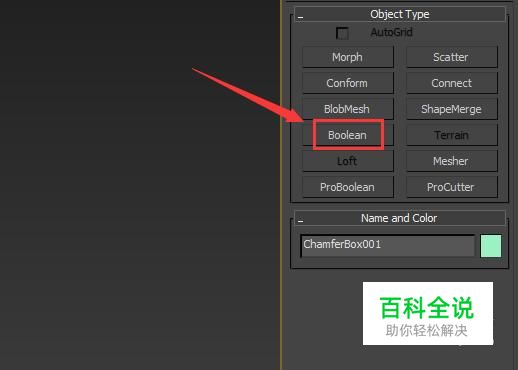Viewport: 518px width, 370px height.
Task: Click the ProCutter button
Action: [452, 187]
